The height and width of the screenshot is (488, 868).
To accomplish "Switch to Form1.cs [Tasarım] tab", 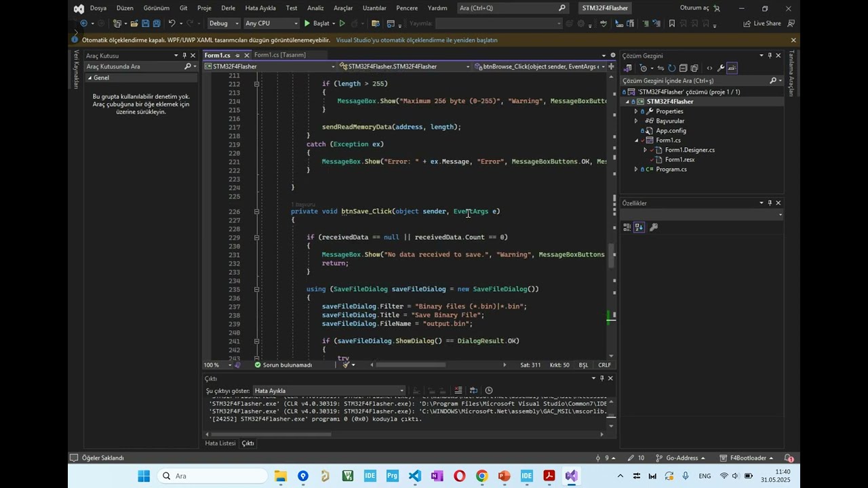I will (280, 55).
